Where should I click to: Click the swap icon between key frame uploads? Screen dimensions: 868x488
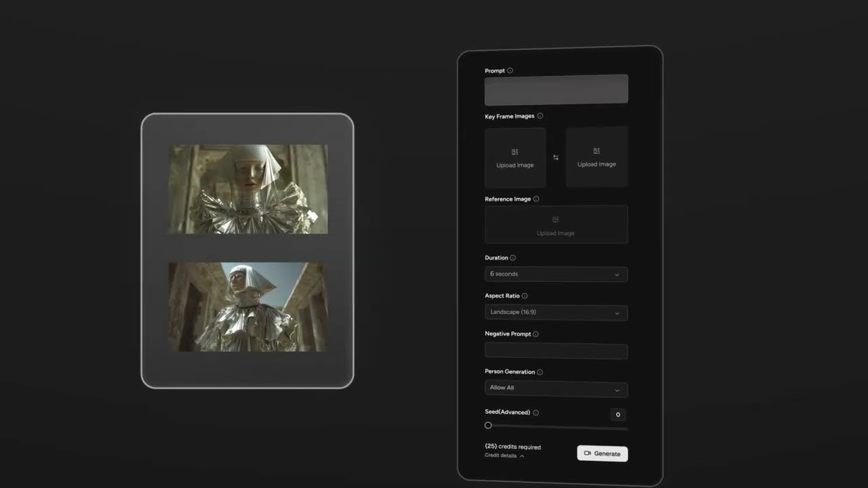point(555,158)
